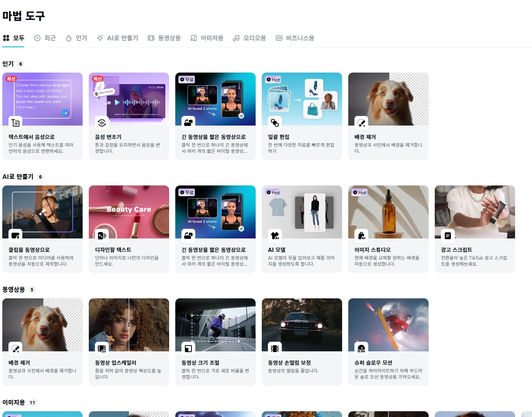
Task: Open the 광고 스크립트 title link
Action: click(456, 250)
